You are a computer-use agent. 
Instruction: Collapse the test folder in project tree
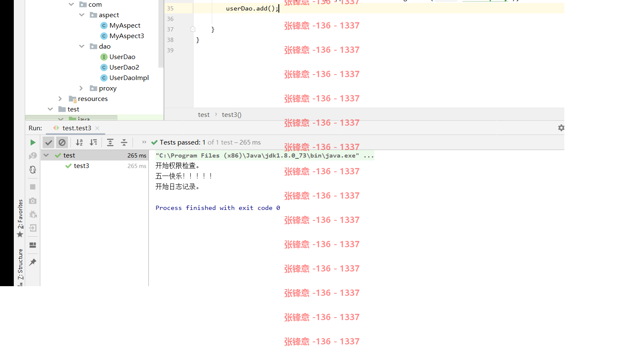point(50,109)
